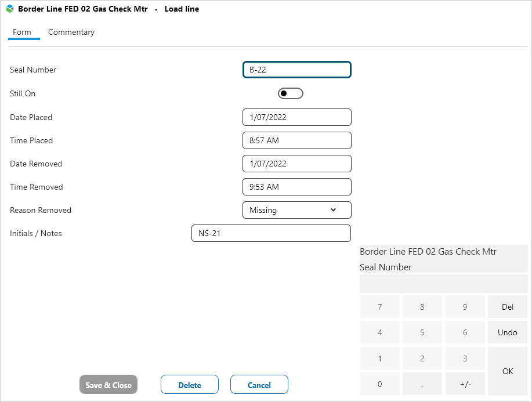Click the Initials / Notes text box
Viewport: 532px width, 402px height.
pyautogui.click(x=271, y=233)
